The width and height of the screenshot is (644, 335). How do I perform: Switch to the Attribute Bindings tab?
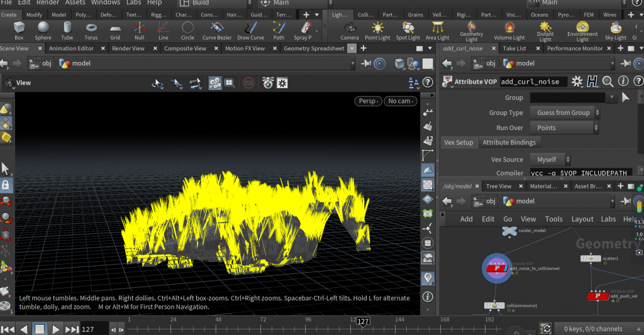click(509, 143)
